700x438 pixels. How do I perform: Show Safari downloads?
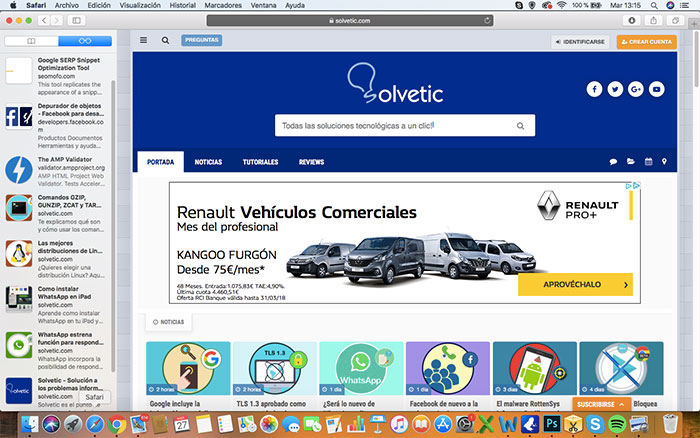(632, 21)
